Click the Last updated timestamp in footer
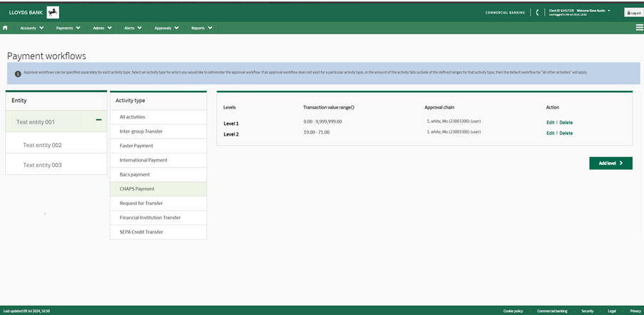The width and height of the screenshot is (644, 315). click(26, 311)
